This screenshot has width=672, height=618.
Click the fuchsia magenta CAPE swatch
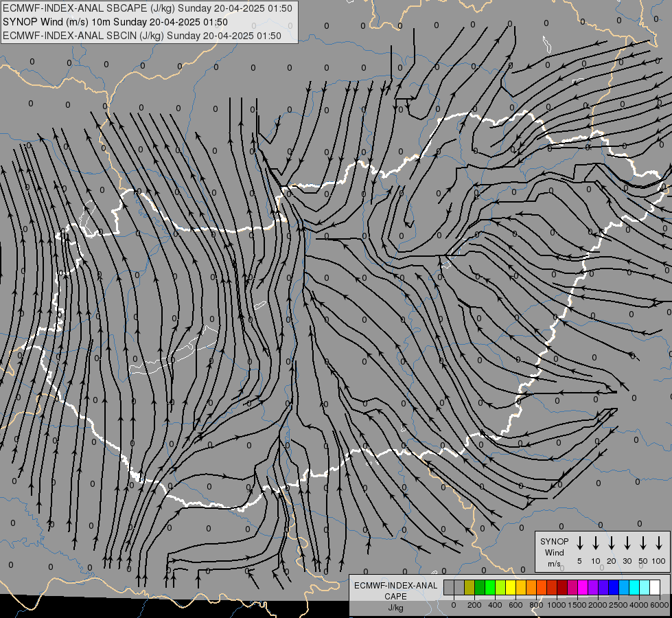(x=583, y=587)
